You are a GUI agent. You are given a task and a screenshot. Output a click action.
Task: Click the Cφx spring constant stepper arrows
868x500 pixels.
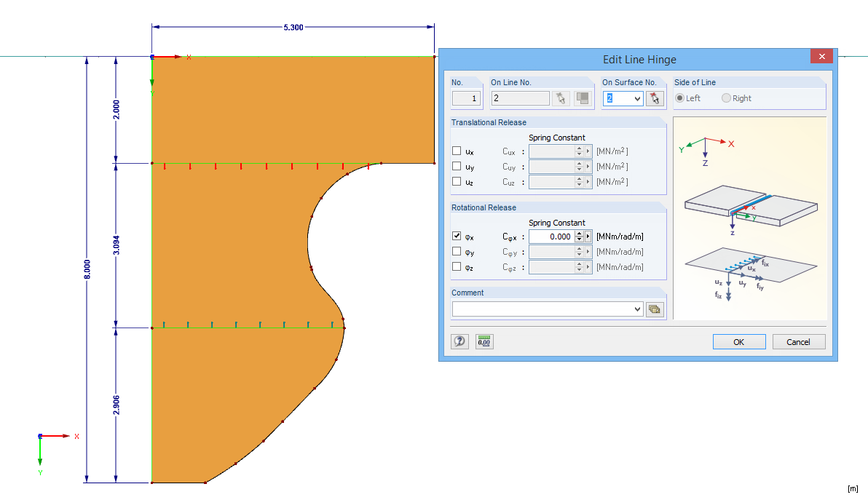[579, 237]
